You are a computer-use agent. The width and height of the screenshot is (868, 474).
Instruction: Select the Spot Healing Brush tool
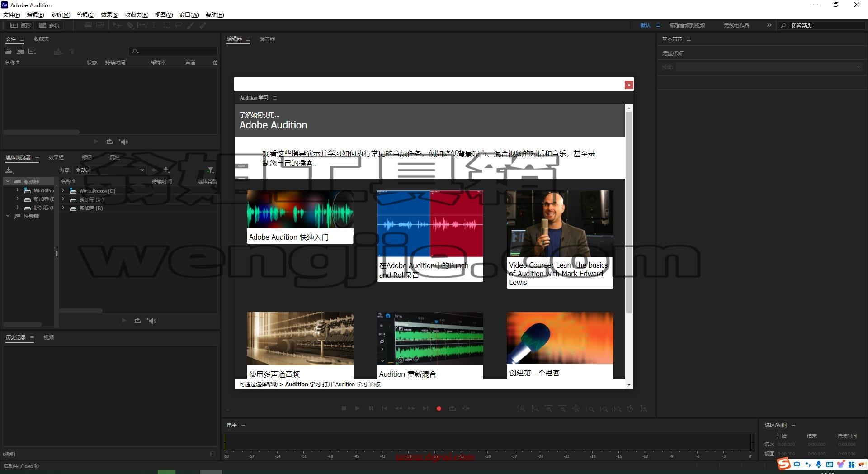tap(203, 25)
